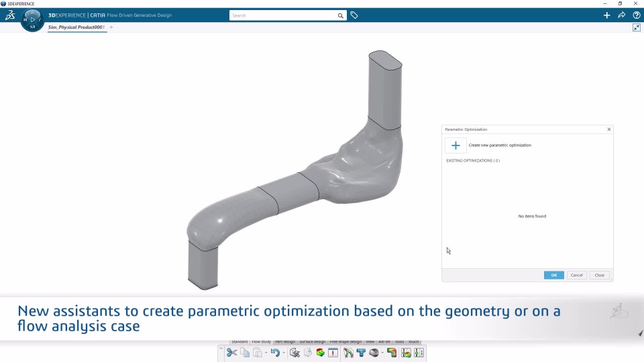The image size is (644, 362).
Task: Open the Undo history dropdown arrow
Action: (x=284, y=353)
